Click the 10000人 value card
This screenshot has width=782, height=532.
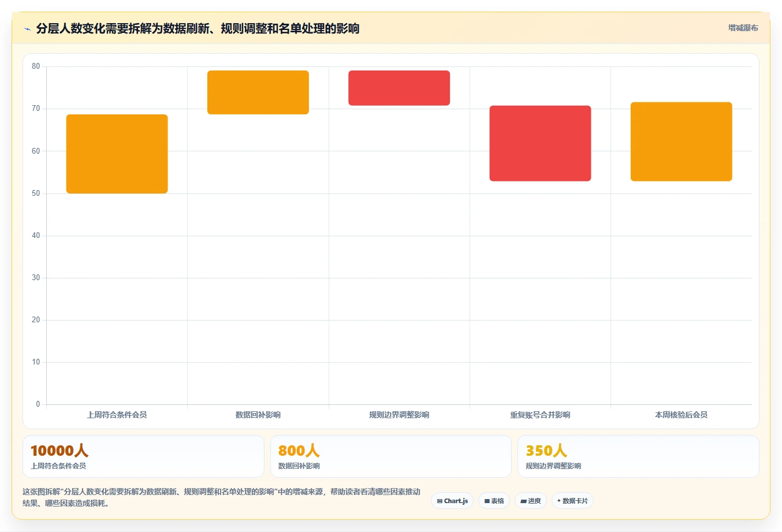143,456
